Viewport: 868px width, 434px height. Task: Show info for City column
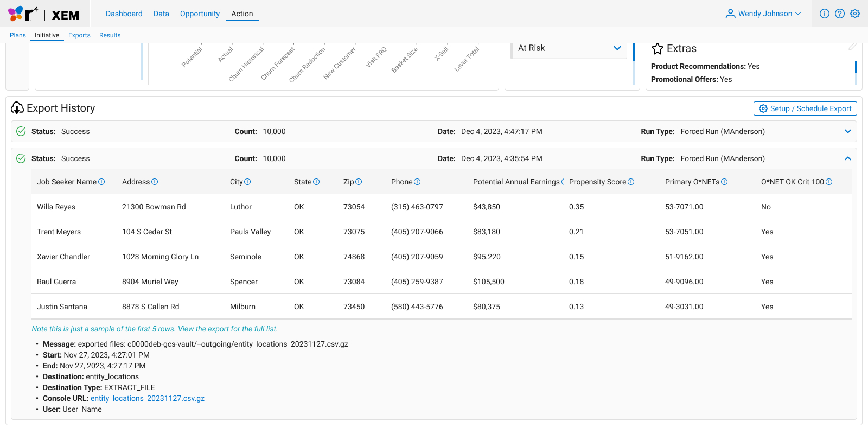247,182
